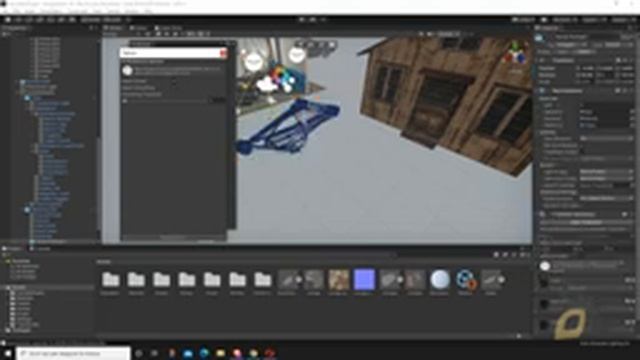Image resolution: width=640 pixels, height=360 pixels.
Task: Select the Rect tool in Unity toolbar
Action: (x=51, y=20)
